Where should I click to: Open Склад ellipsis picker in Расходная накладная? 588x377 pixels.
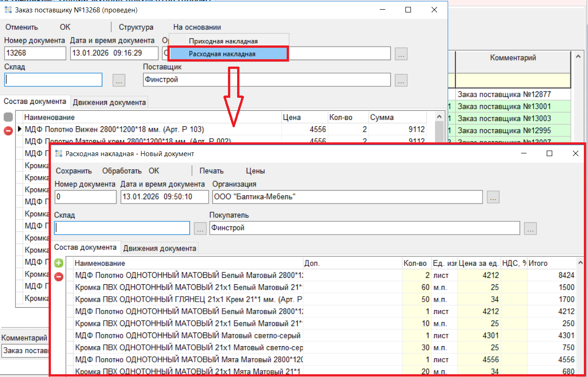[x=200, y=228]
